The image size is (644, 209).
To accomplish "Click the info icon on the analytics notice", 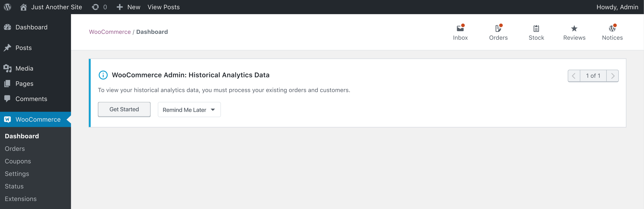I will point(103,75).
